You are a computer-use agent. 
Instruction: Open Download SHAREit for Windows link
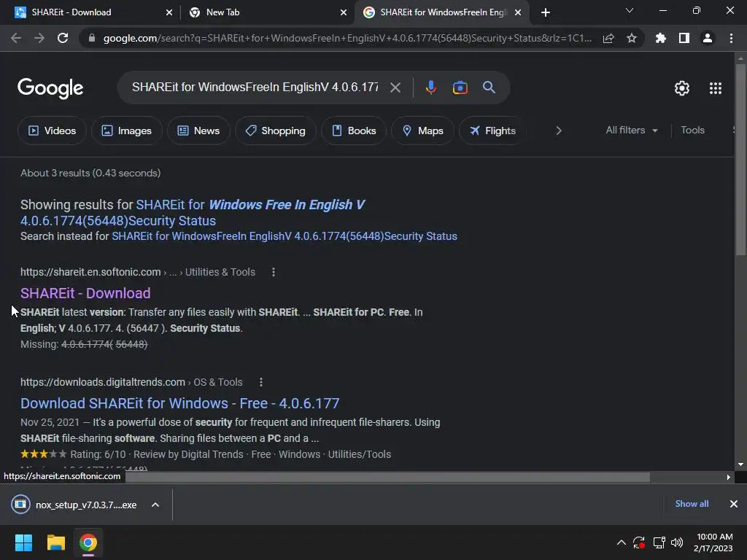pos(179,403)
